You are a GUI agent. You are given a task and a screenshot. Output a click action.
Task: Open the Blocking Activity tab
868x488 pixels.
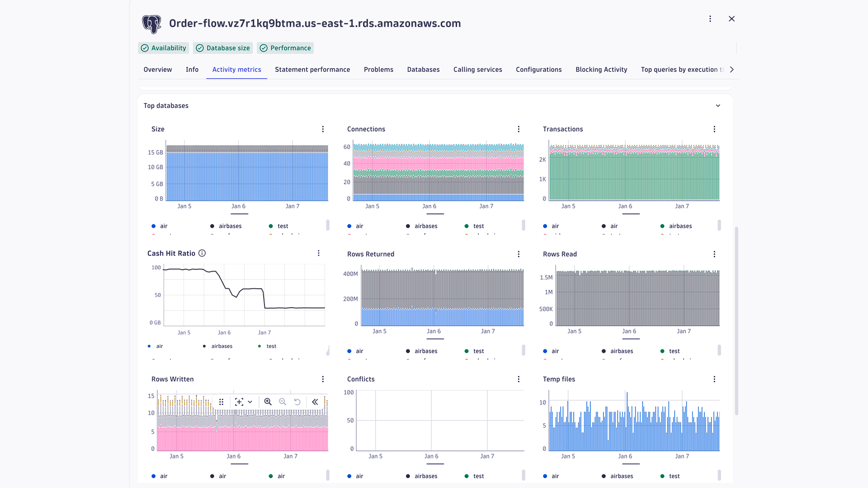pyautogui.click(x=601, y=70)
